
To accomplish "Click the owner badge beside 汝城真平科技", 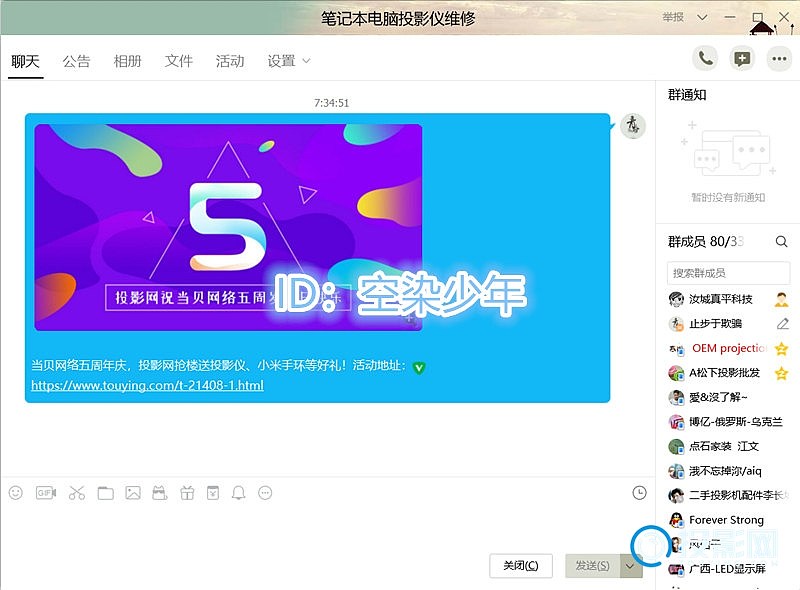I will tap(781, 299).
